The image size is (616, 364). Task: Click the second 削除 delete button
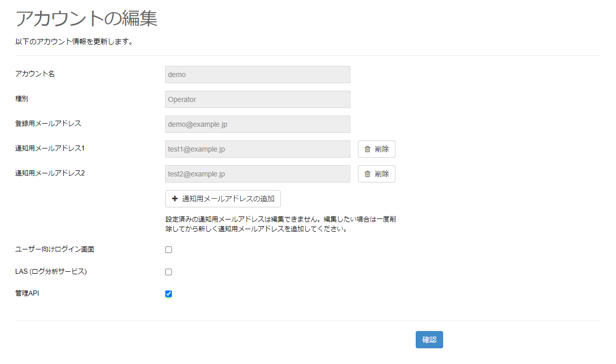coord(377,174)
